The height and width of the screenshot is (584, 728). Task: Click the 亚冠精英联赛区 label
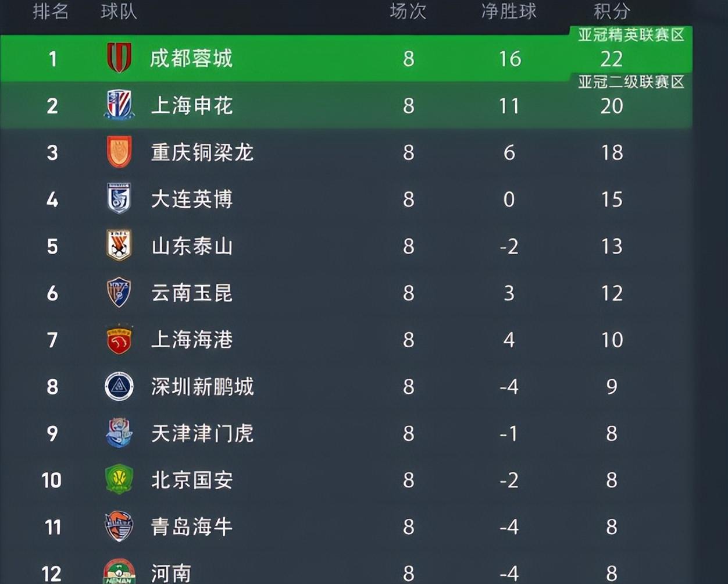click(x=631, y=35)
